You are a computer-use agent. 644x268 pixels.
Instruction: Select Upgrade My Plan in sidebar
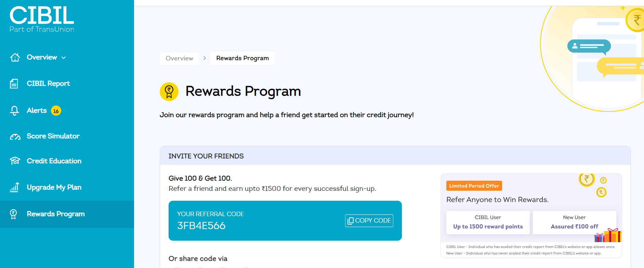pyautogui.click(x=54, y=187)
